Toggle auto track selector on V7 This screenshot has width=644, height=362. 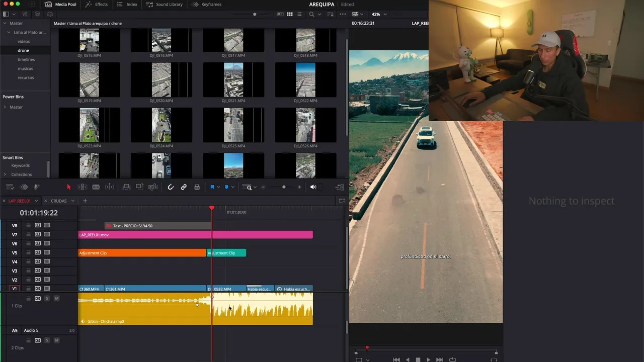pyautogui.click(x=38, y=235)
